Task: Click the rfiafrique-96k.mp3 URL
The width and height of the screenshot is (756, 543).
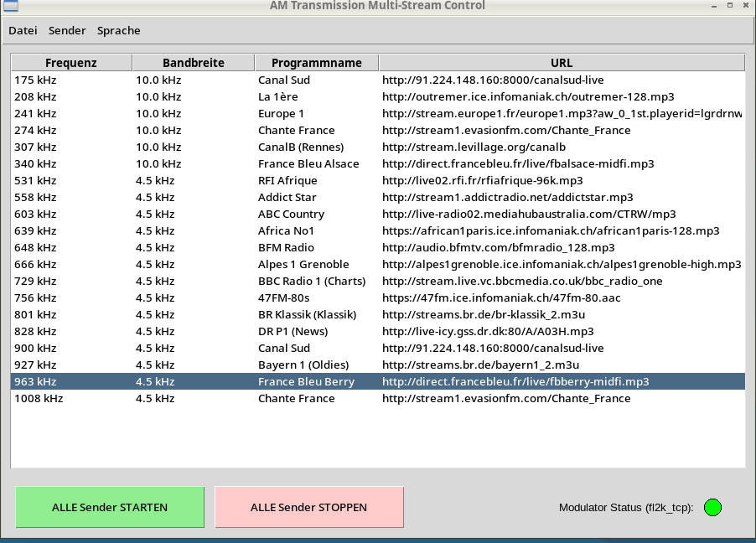Action: point(482,180)
